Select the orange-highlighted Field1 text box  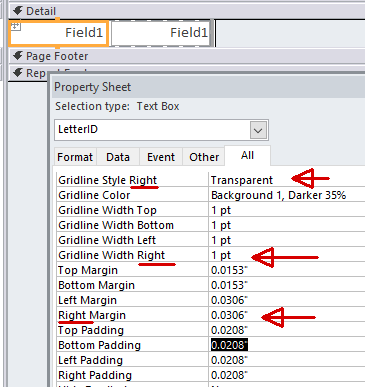click(x=59, y=33)
